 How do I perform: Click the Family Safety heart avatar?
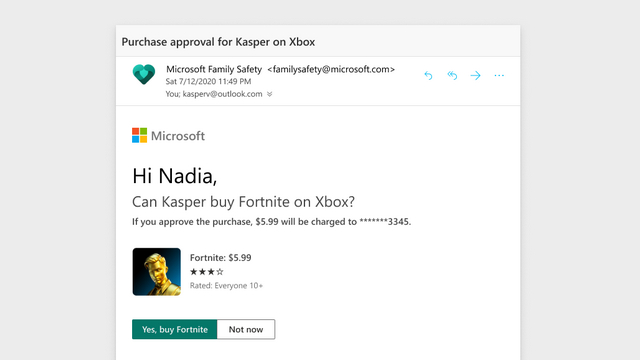(x=144, y=74)
